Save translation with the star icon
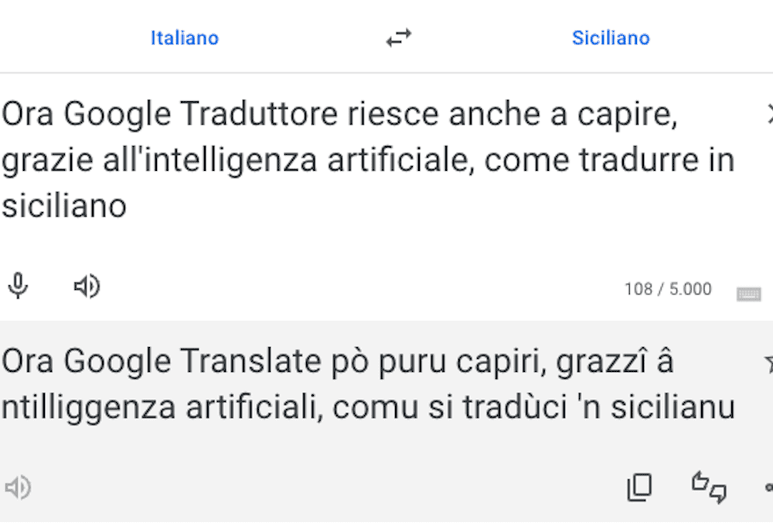Viewport: 773px width, 532px height. pyautogui.click(x=768, y=363)
